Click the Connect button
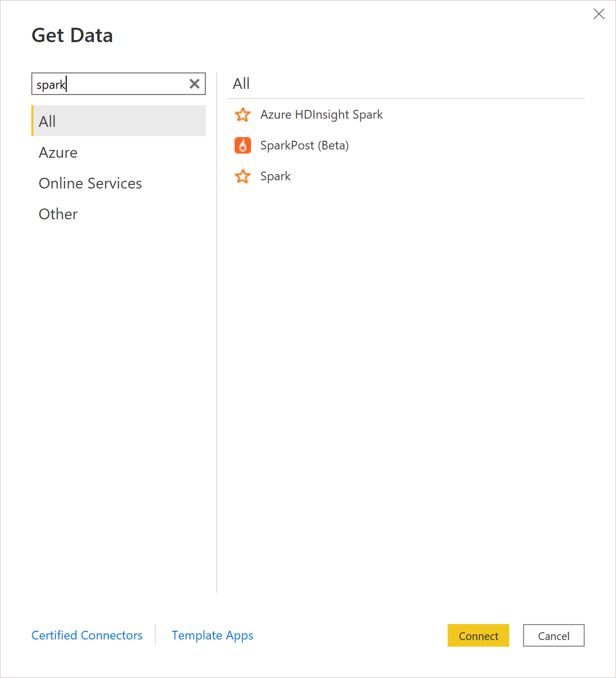616x678 pixels. (x=478, y=635)
